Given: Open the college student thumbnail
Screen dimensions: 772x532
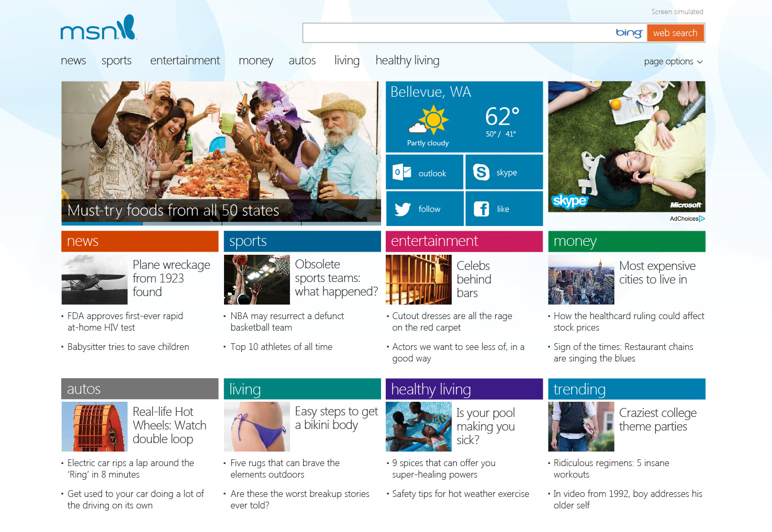Looking at the screenshot, I should (581, 426).
